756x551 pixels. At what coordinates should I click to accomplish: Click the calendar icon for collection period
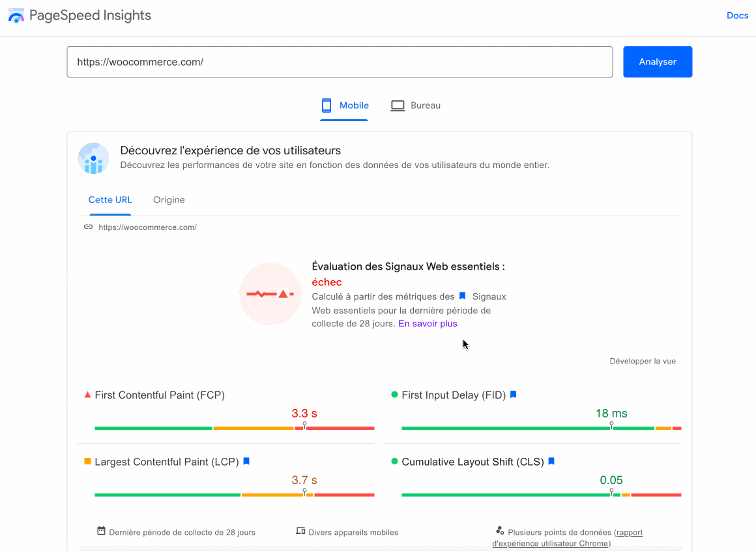[101, 531]
